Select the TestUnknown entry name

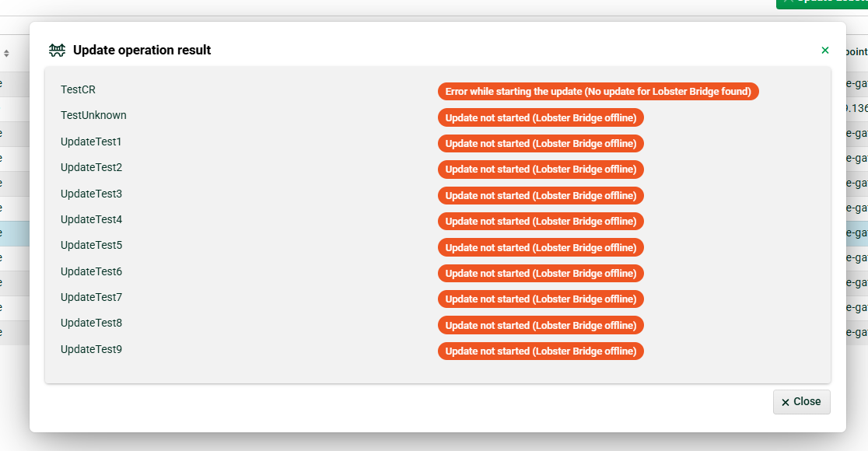coord(93,116)
